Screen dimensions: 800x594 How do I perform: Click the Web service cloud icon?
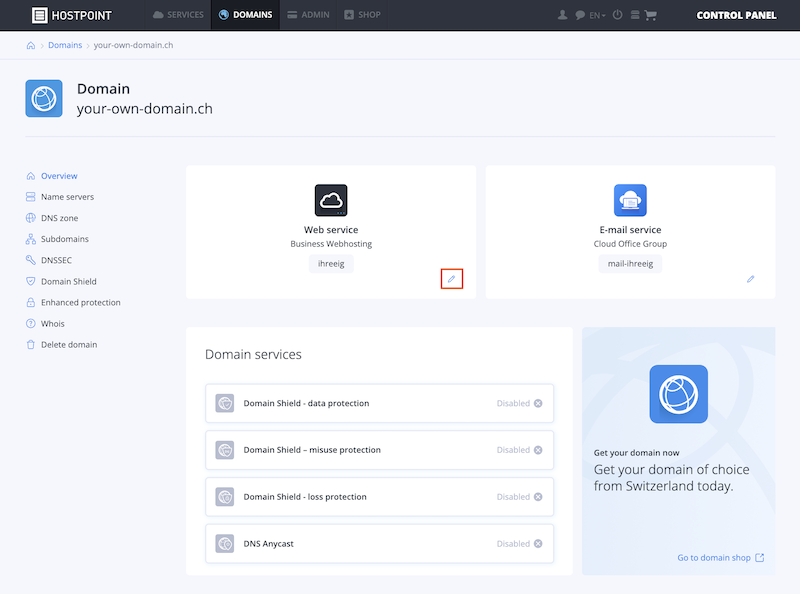click(331, 200)
